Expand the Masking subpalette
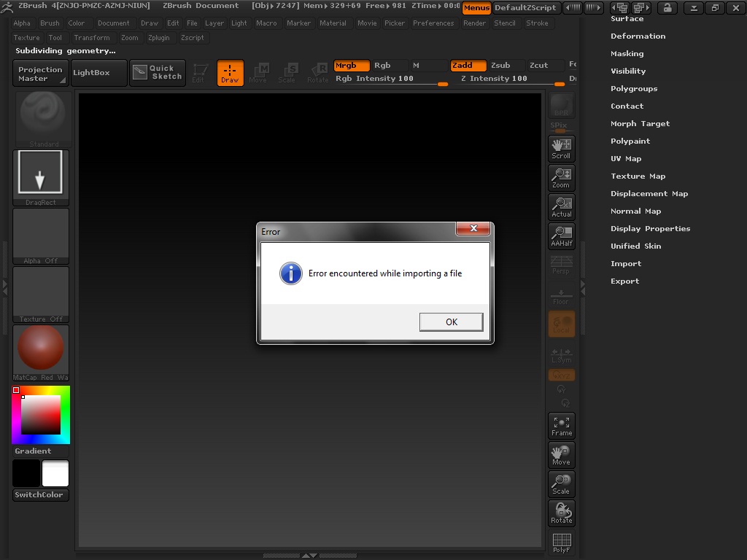This screenshot has width=747, height=560. [627, 54]
